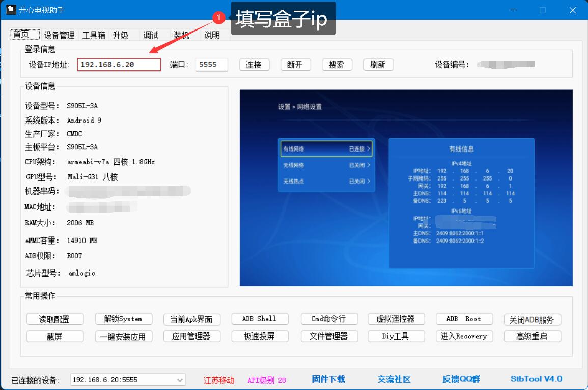
Task: Click 进入Recovery to enter recovery mode
Action: click(464, 336)
